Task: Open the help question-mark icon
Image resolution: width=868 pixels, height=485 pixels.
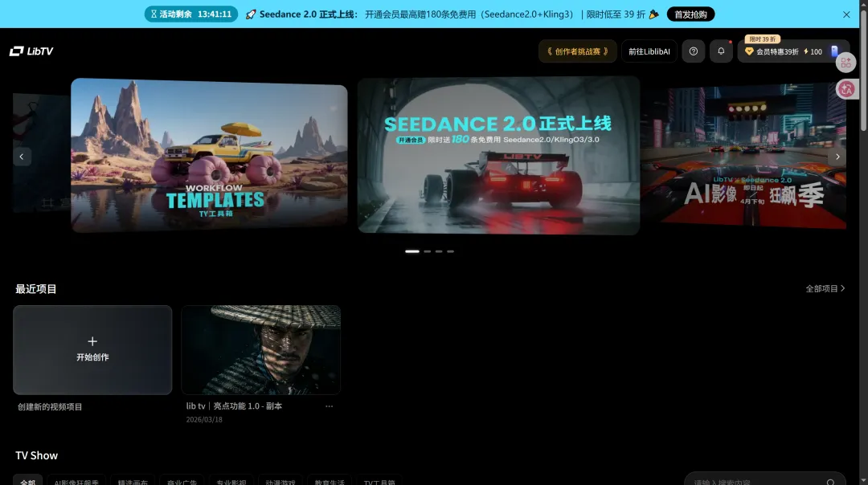Action: coord(693,51)
